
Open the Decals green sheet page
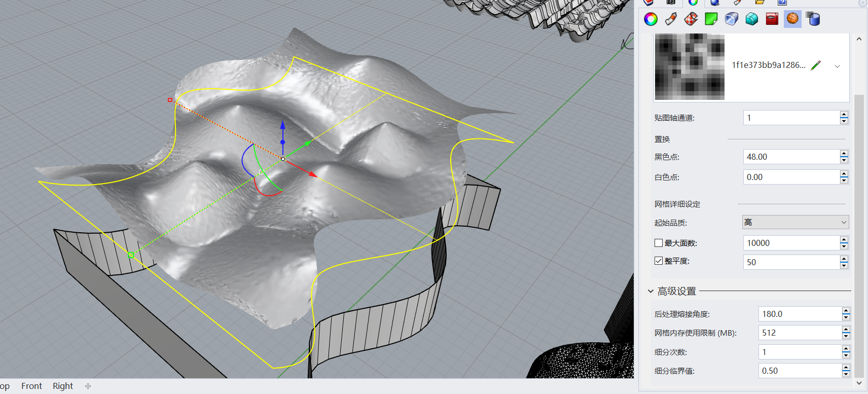[711, 19]
